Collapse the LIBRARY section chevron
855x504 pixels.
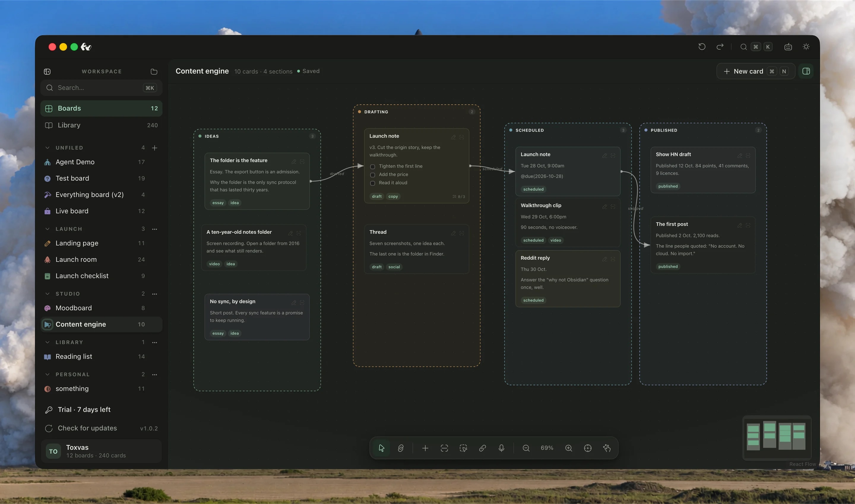(47, 342)
